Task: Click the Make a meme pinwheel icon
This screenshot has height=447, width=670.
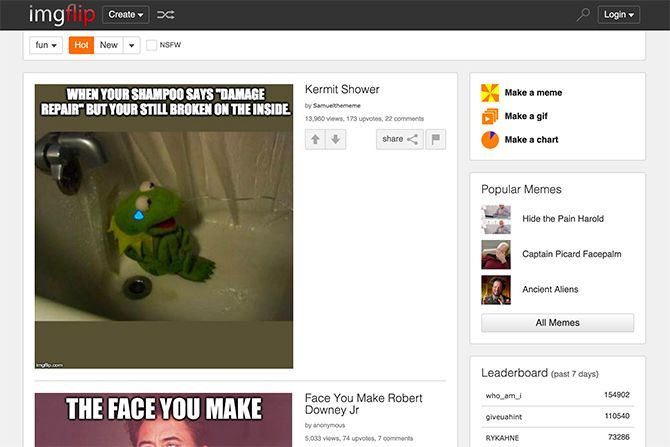Action: click(490, 93)
